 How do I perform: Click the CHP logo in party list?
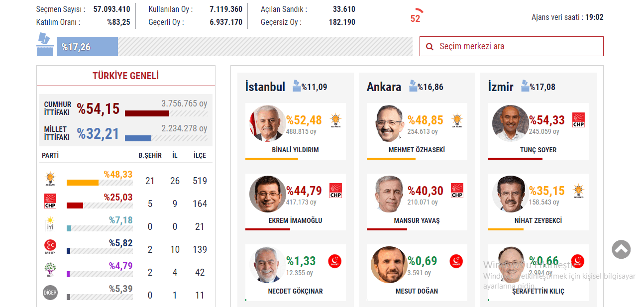point(50,202)
